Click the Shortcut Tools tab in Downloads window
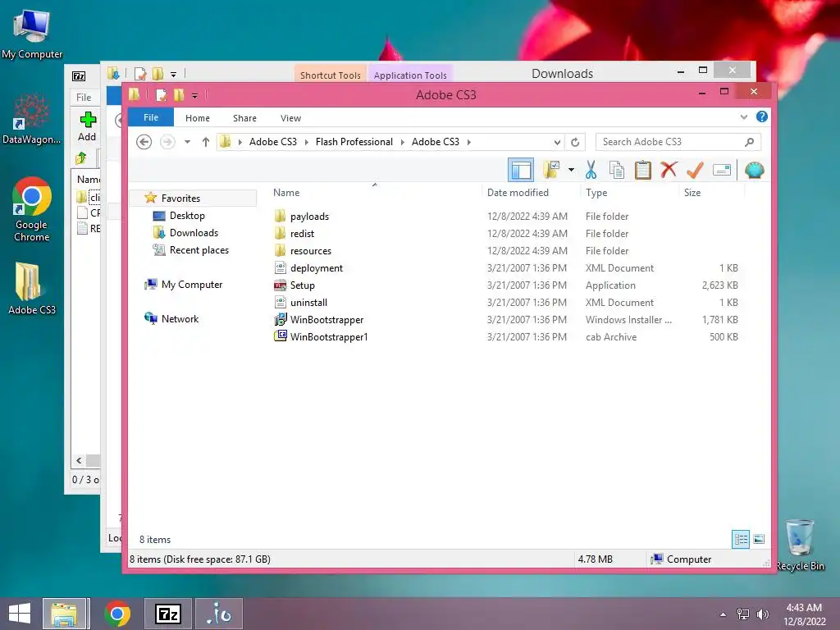This screenshot has width=840, height=630. 330,75
